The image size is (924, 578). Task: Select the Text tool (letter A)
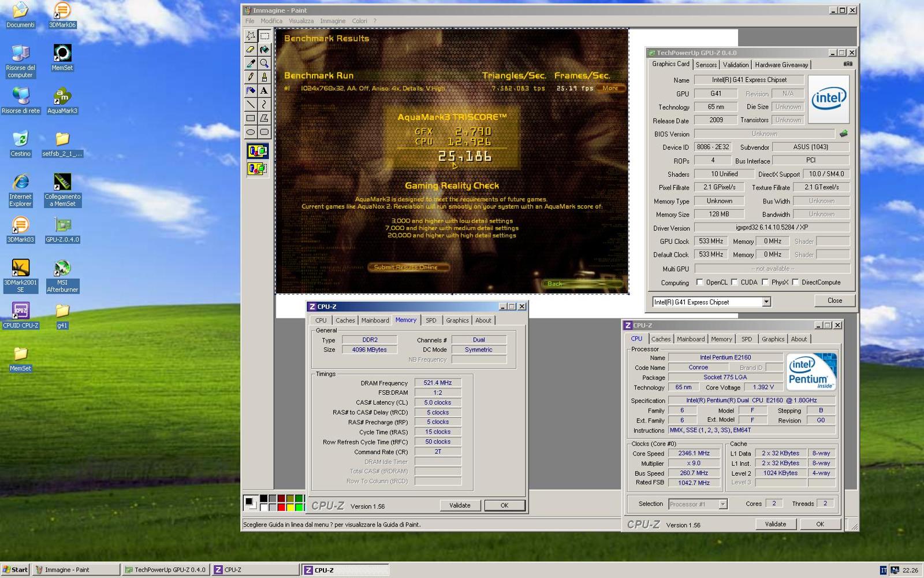pos(264,91)
